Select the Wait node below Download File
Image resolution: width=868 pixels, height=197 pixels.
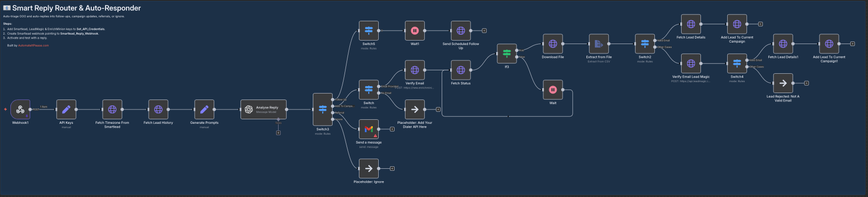553,90
